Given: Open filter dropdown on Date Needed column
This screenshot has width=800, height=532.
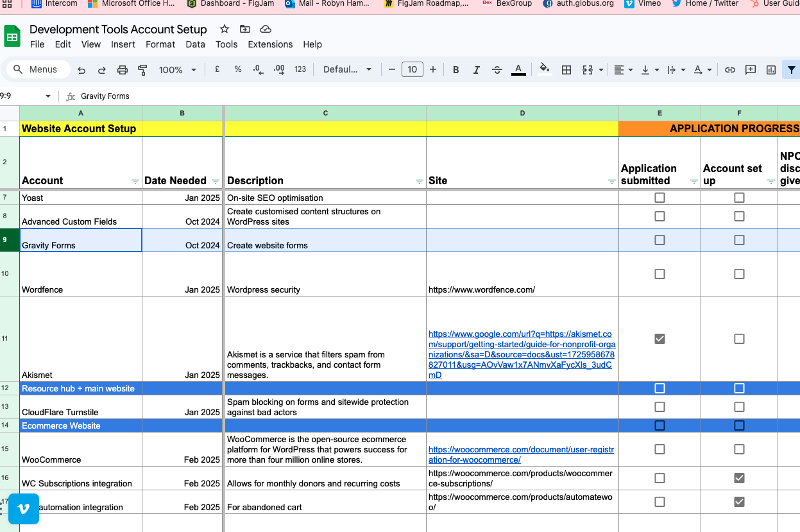Looking at the screenshot, I should point(216,182).
